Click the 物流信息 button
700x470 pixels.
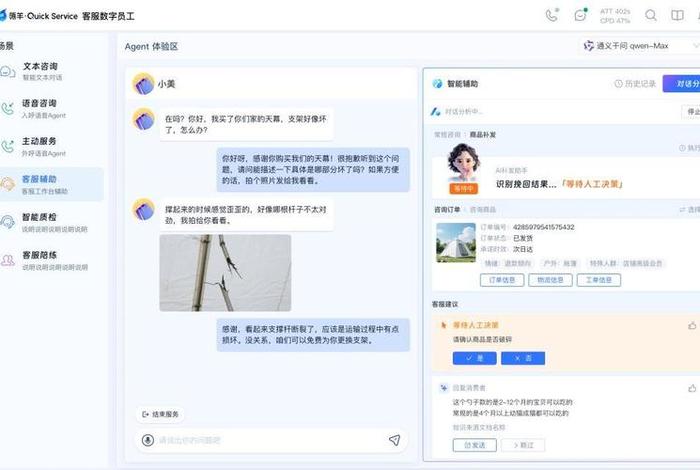550,280
